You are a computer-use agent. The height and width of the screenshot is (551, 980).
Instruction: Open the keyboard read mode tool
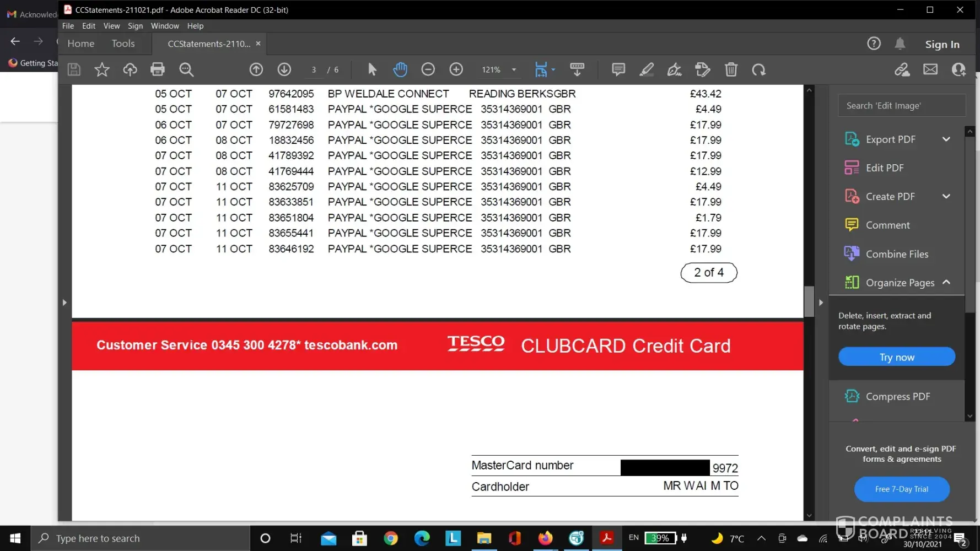point(577,69)
